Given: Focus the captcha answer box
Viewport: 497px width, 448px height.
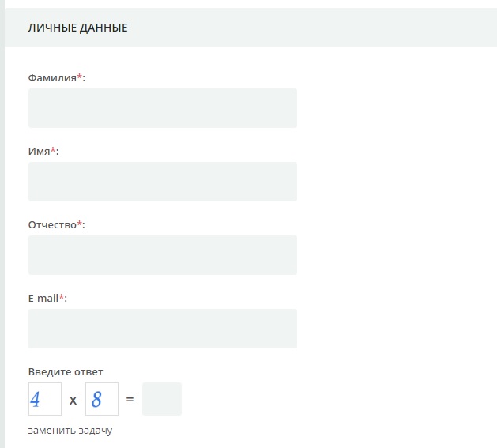Looking at the screenshot, I should (x=161, y=399).
